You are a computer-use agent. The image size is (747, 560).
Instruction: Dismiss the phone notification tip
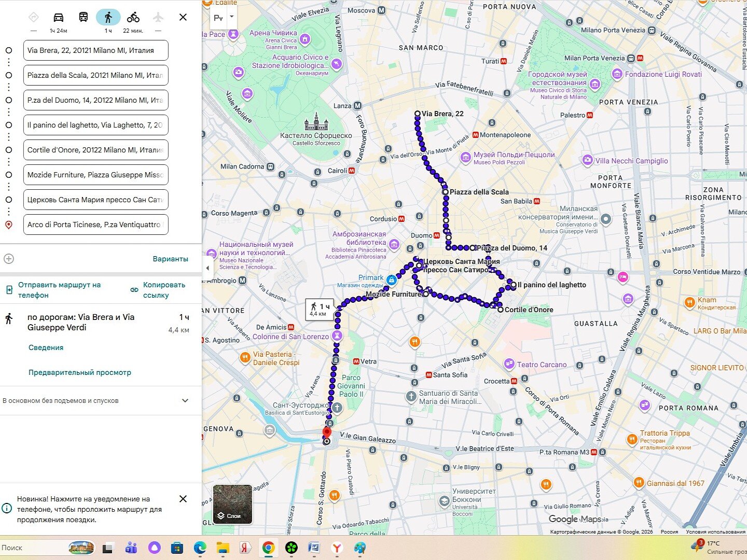point(183,499)
